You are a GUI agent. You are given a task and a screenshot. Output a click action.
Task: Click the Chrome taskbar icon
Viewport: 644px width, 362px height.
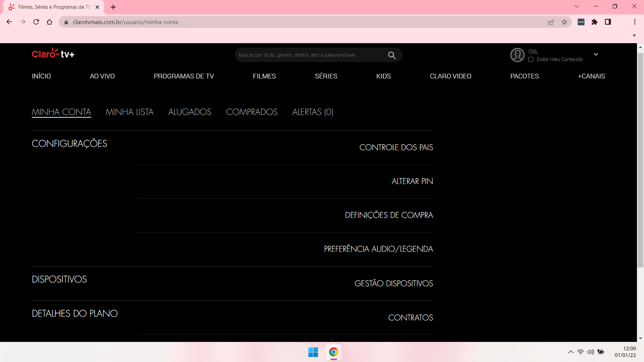coord(333,352)
